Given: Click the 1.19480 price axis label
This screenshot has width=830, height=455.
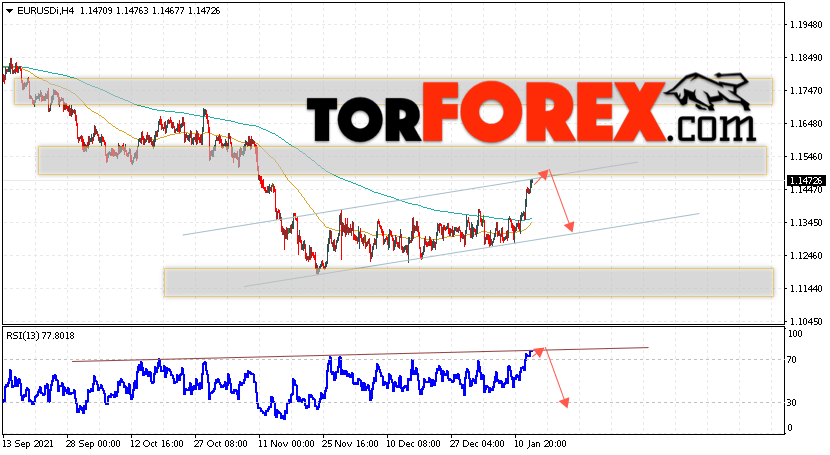Looking at the screenshot, I should coord(806,24).
